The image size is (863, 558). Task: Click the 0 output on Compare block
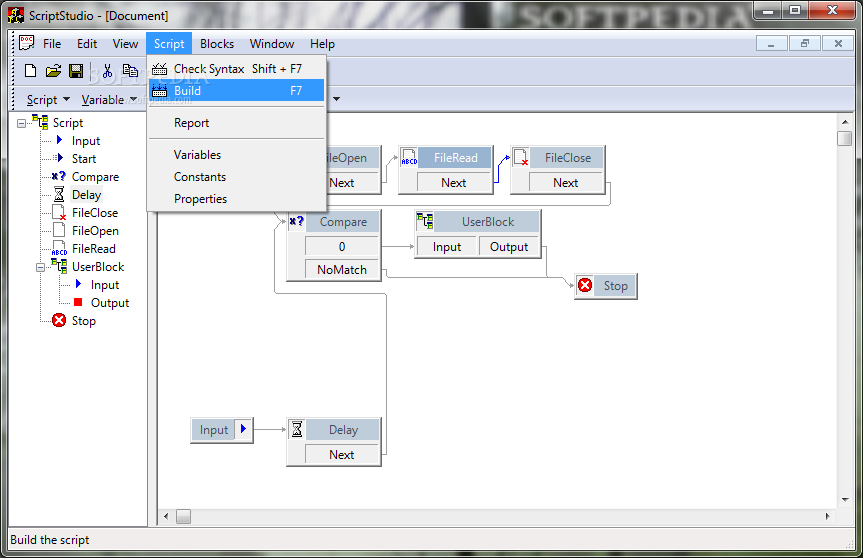(x=342, y=246)
